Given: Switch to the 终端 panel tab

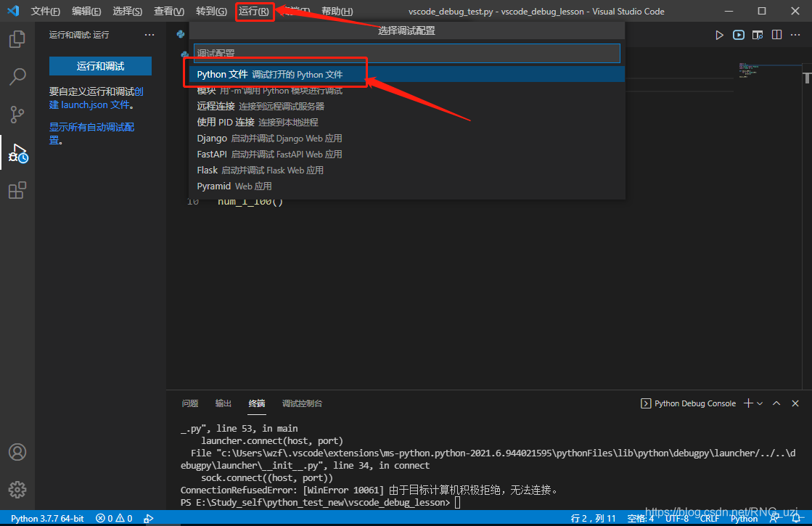Looking at the screenshot, I should pyautogui.click(x=257, y=403).
